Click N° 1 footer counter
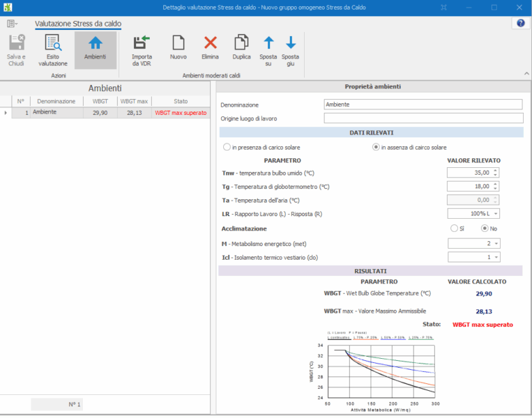The width and height of the screenshot is (532, 418). click(x=57, y=404)
